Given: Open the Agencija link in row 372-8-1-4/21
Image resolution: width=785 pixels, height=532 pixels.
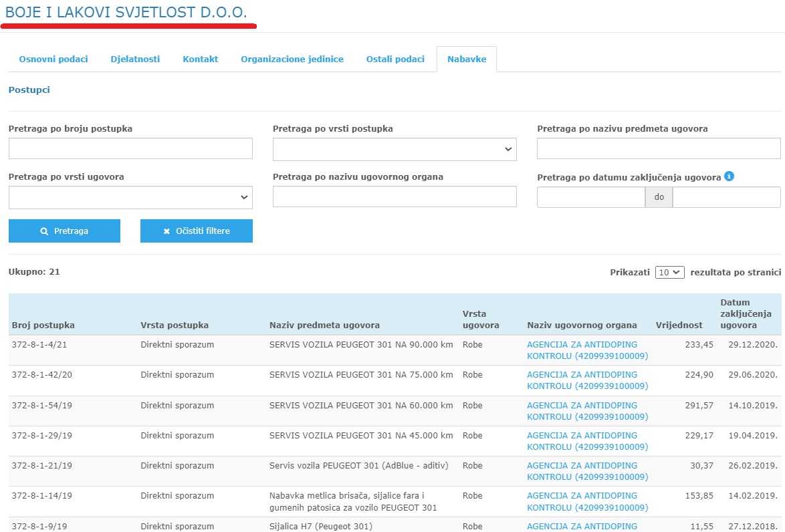Looking at the screenshot, I should click(x=587, y=350).
